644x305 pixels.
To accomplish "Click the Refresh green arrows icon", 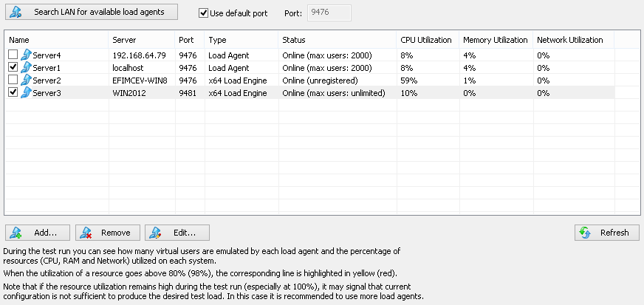I will 585,233.
